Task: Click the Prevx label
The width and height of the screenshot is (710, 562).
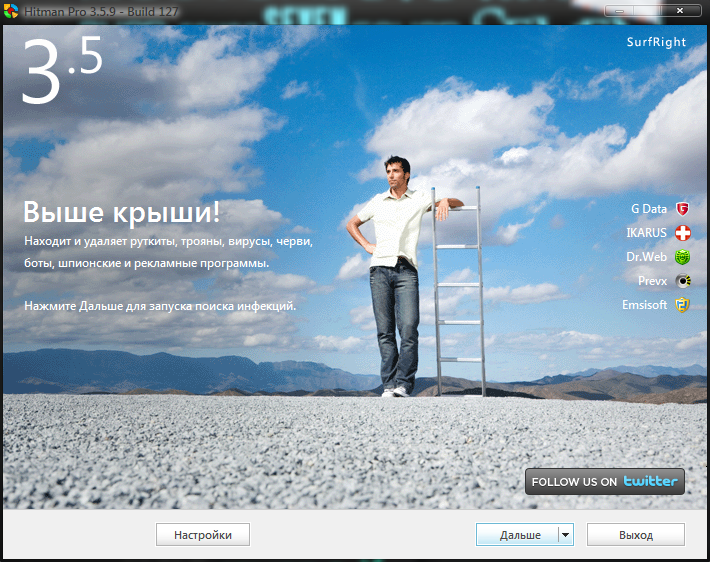Action: (652, 281)
